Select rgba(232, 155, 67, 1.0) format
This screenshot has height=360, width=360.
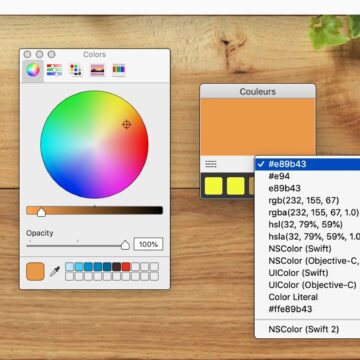tap(308, 212)
